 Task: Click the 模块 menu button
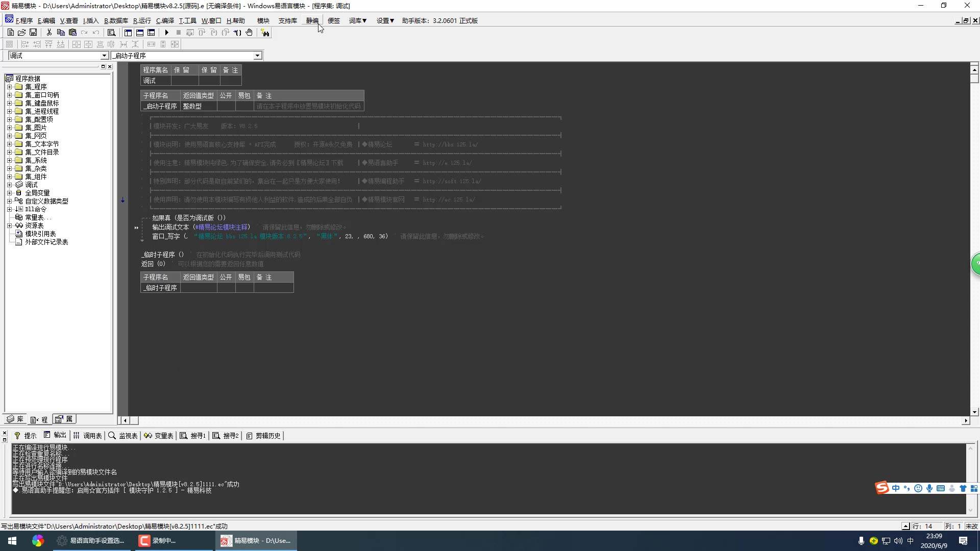point(263,20)
